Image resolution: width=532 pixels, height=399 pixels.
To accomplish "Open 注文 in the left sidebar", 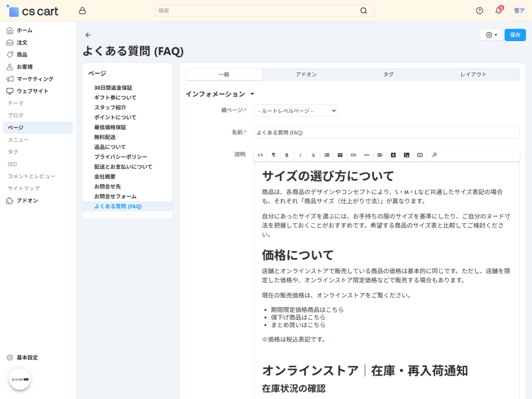I will pyautogui.click(x=22, y=43).
